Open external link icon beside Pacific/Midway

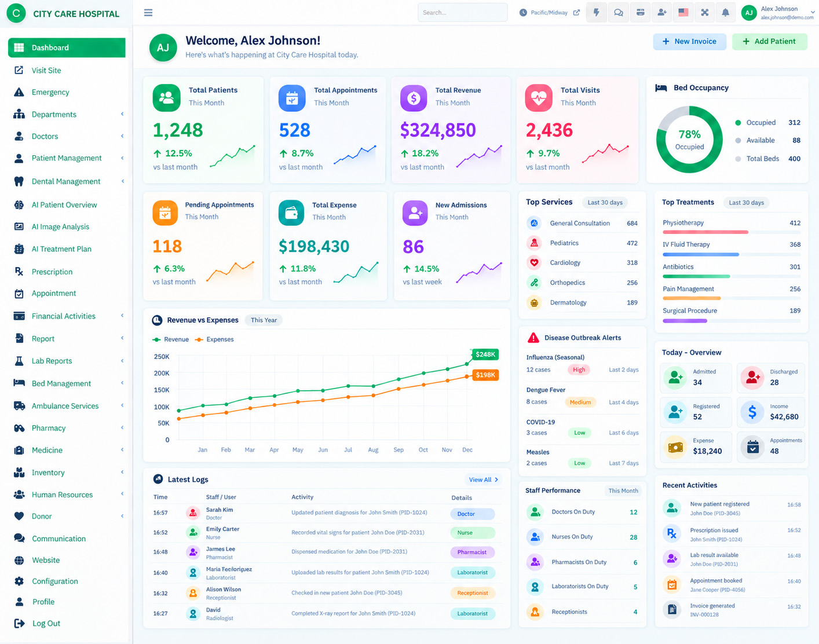tap(576, 12)
